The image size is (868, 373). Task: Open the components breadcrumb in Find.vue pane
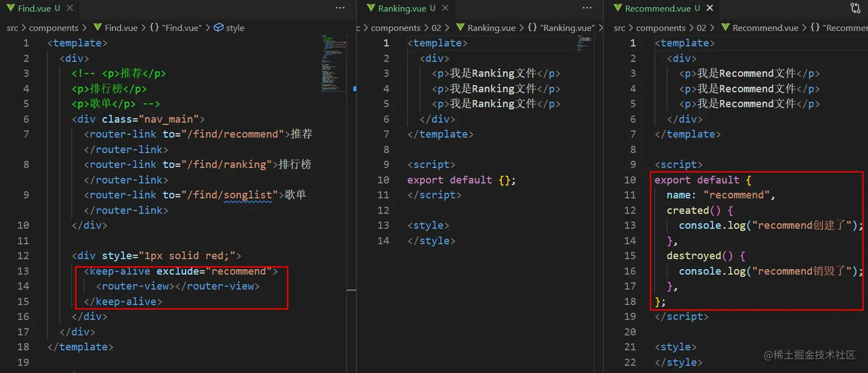click(53, 28)
